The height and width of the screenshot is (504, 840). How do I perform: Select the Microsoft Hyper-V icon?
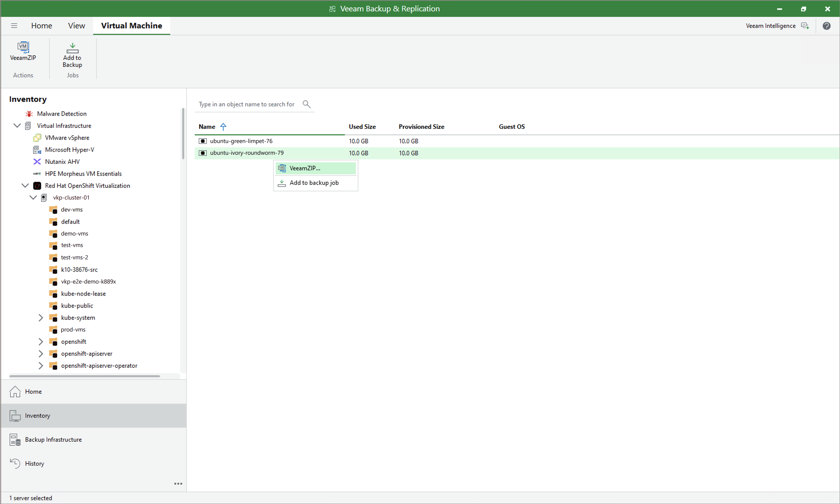(x=37, y=150)
